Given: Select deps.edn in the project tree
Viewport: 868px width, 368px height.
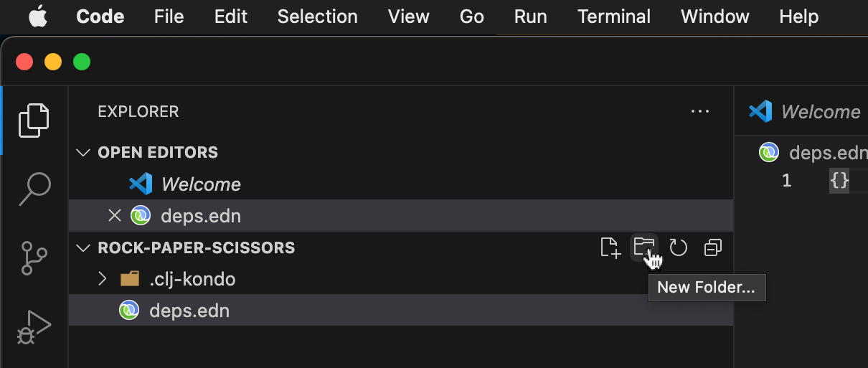Looking at the screenshot, I should coord(189,311).
